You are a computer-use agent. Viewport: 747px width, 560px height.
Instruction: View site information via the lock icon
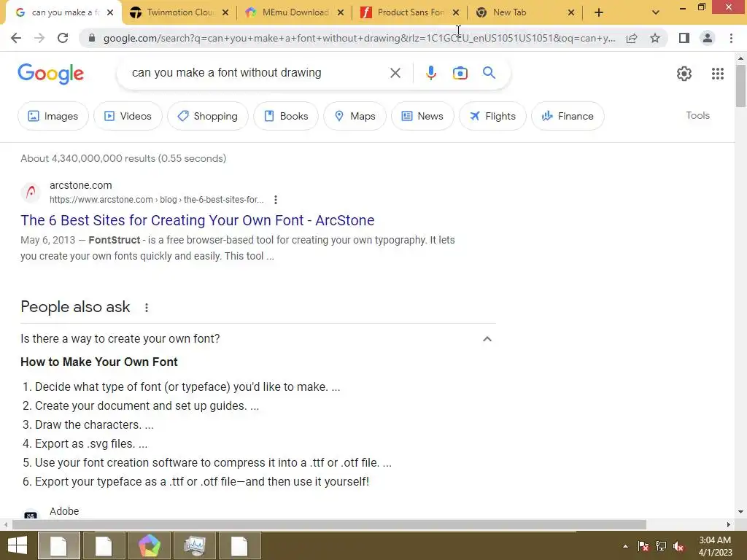[92, 38]
